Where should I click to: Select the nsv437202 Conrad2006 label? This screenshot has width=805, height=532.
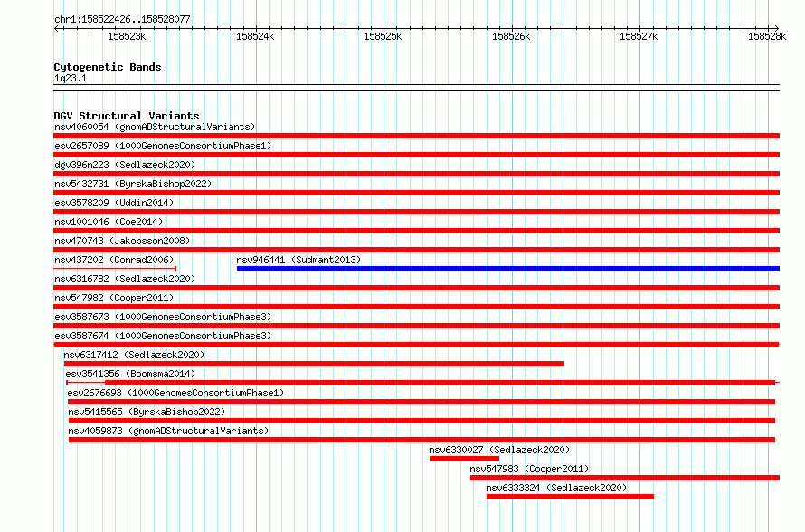[x=114, y=260]
